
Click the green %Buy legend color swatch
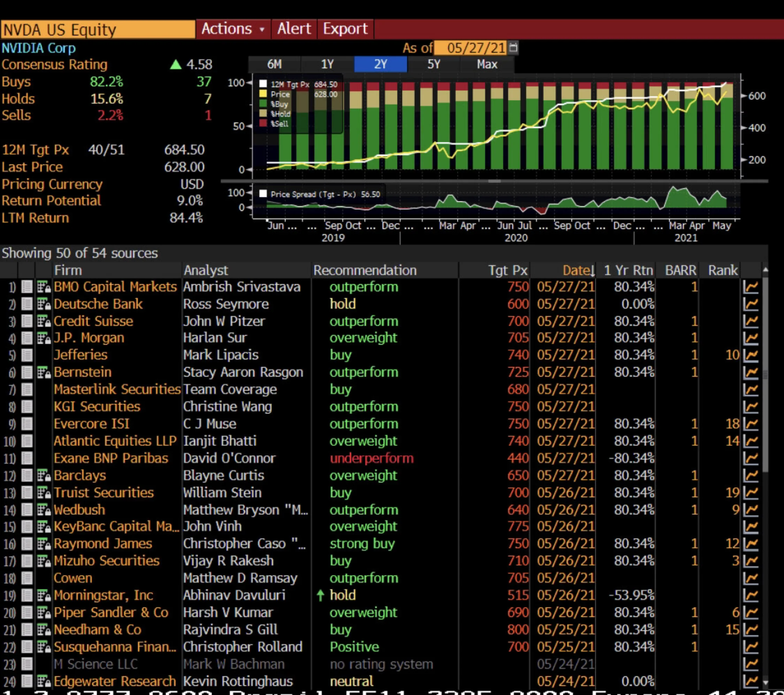pyautogui.click(x=263, y=104)
